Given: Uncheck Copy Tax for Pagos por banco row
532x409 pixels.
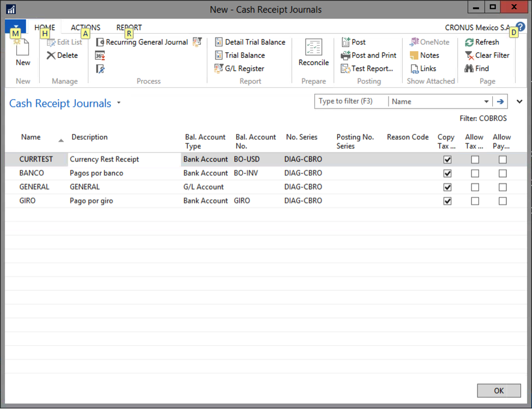Looking at the screenshot, I should pyautogui.click(x=447, y=173).
